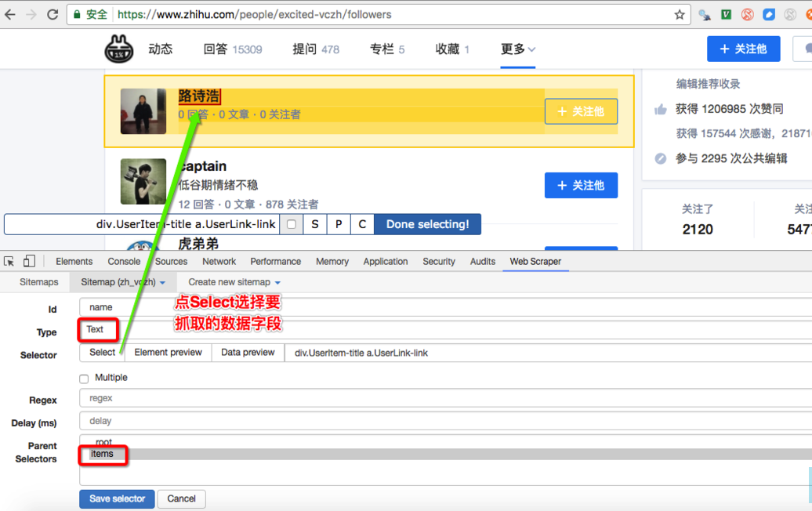The image size is (812, 511).
Task: Switch to the Network DevTools tab
Action: (219, 262)
